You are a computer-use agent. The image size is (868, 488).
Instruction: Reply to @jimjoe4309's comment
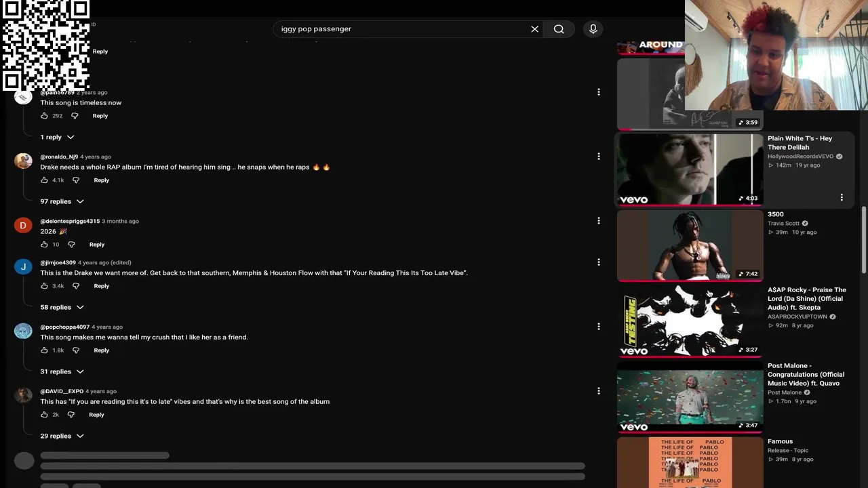pyautogui.click(x=102, y=286)
